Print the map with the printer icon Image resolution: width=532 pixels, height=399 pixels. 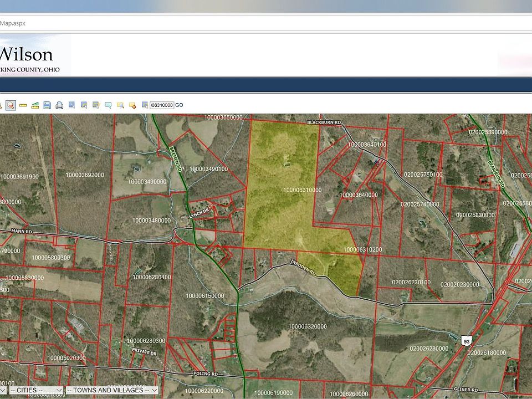coord(59,105)
